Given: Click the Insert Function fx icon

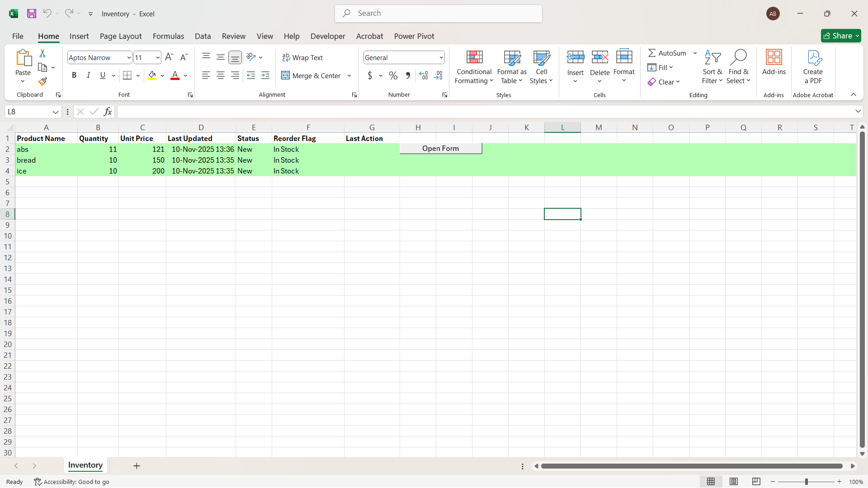Looking at the screenshot, I should click(108, 112).
